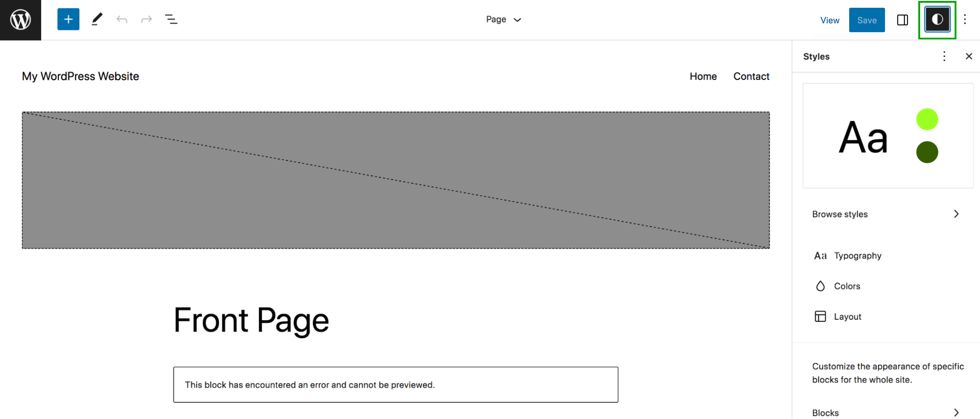Close the Styles panel
This screenshot has height=419, width=980.
pyautogui.click(x=969, y=56)
